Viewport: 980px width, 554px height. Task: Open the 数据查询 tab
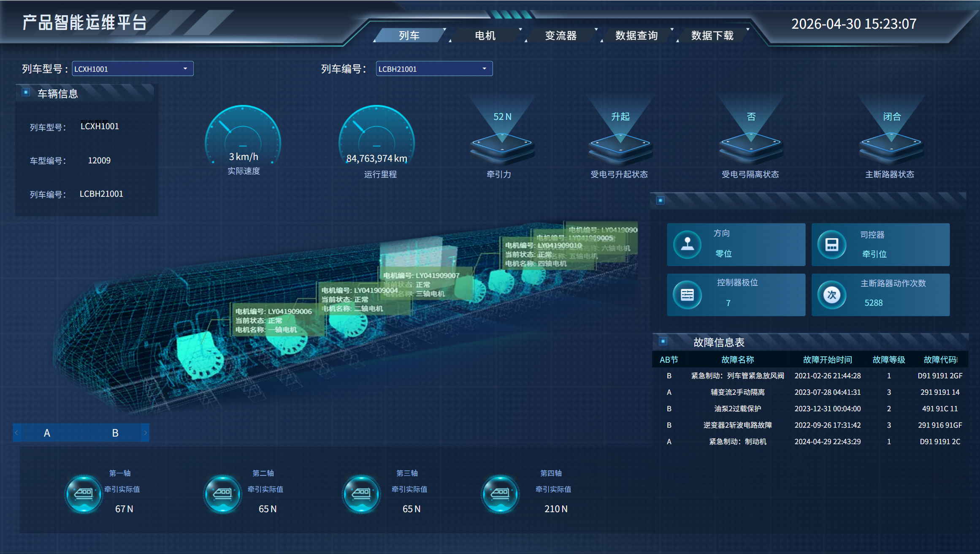(636, 35)
